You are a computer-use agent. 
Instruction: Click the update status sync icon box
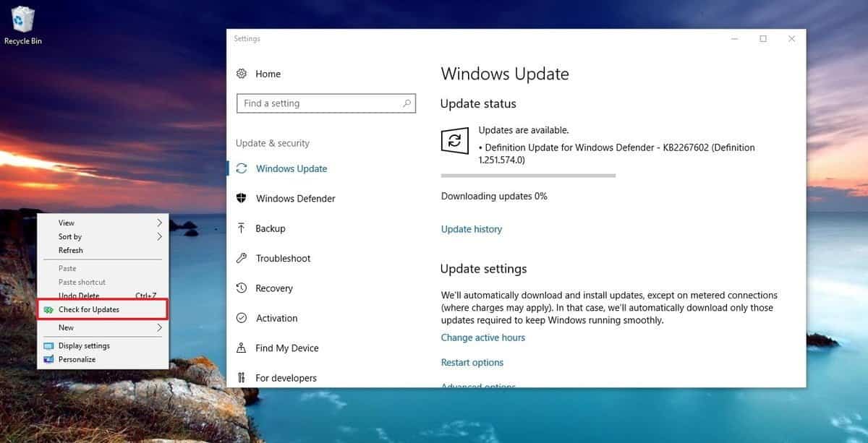pyautogui.click(x=455, y=140)
